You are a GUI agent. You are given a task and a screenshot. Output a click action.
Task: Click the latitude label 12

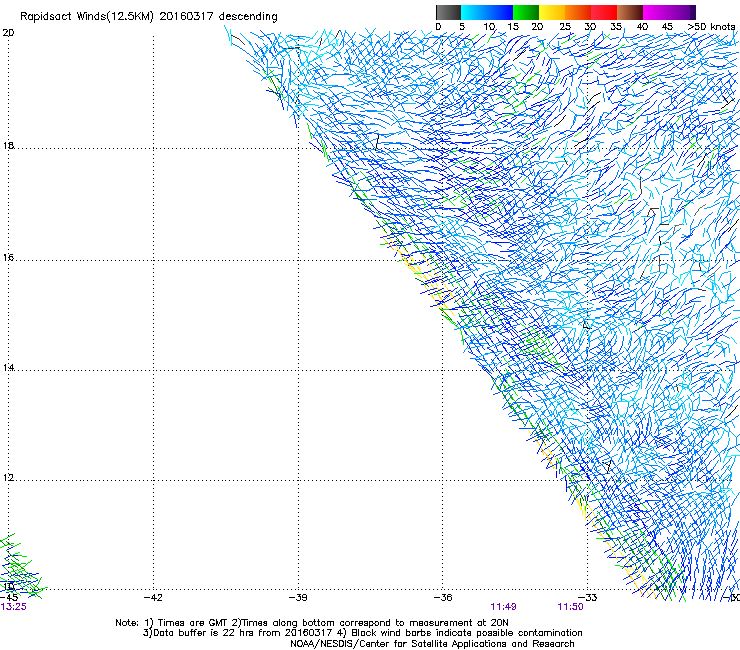(x=8, y=478)
